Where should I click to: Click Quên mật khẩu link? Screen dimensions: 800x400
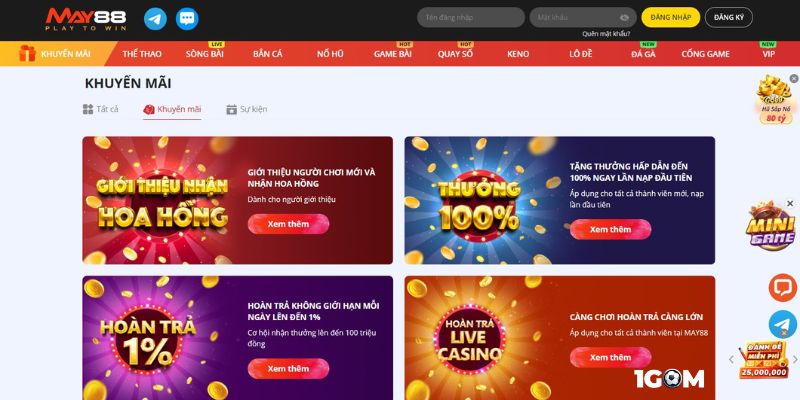click(606, 34)
